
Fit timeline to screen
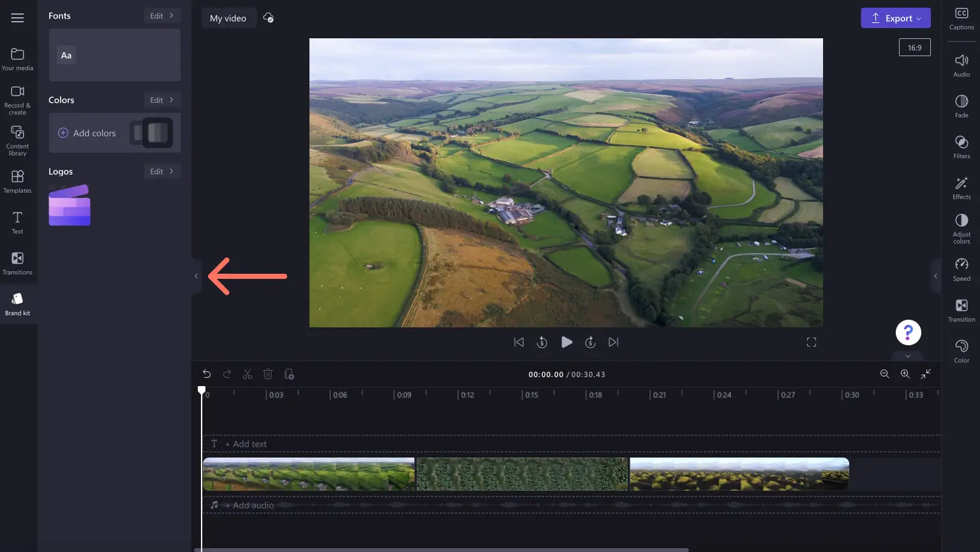[926, 374]
